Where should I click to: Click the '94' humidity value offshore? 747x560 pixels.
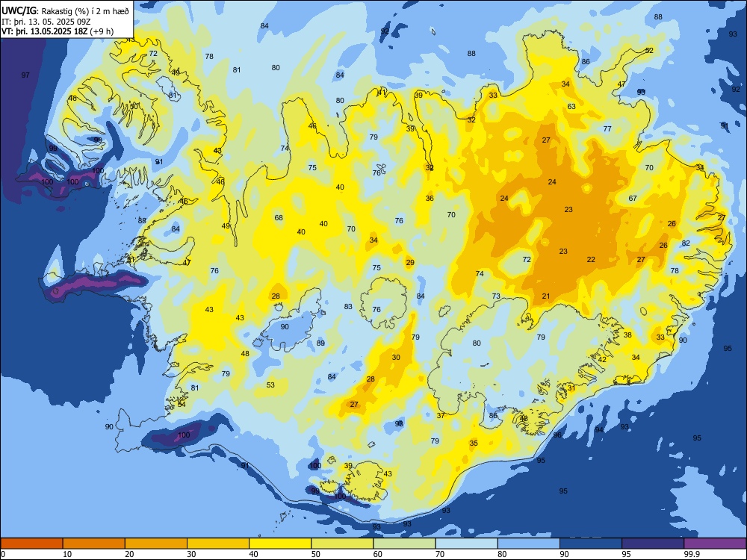point(599,430)
